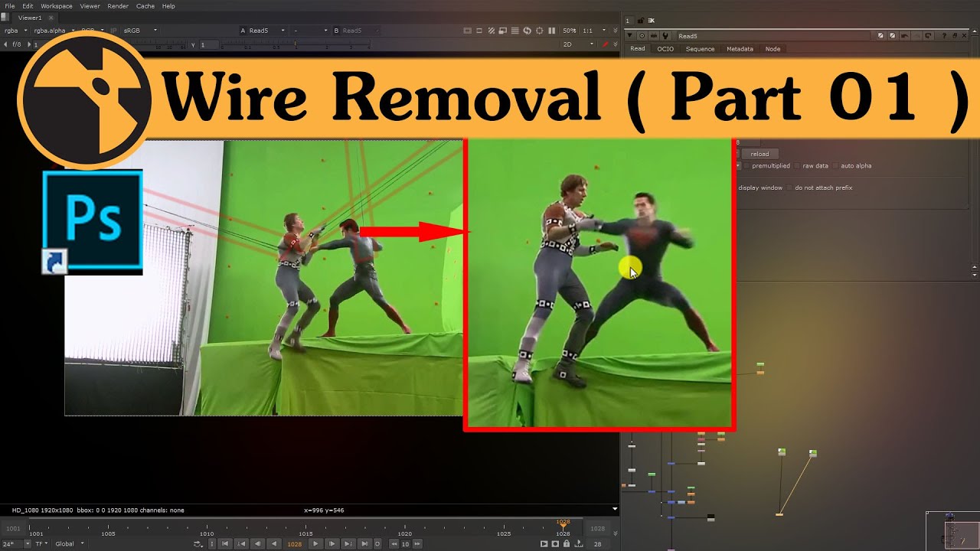This screenshot has width=980, height=551.
Task: Open the Cache menu
Action: click(x=145, y=6)
